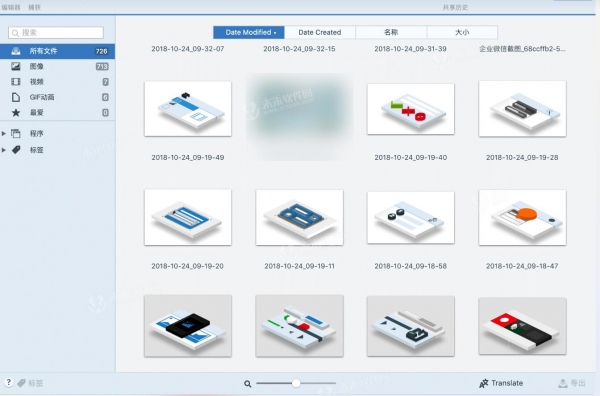Click the 713 count badge for 图像
Screen dimensions: 600x396
(102, 67)
